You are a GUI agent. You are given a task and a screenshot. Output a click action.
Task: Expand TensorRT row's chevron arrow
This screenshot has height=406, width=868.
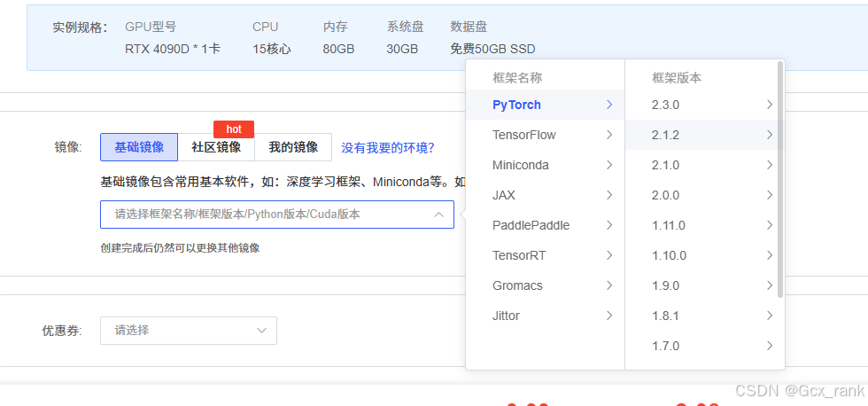click(x=609, y=255)
